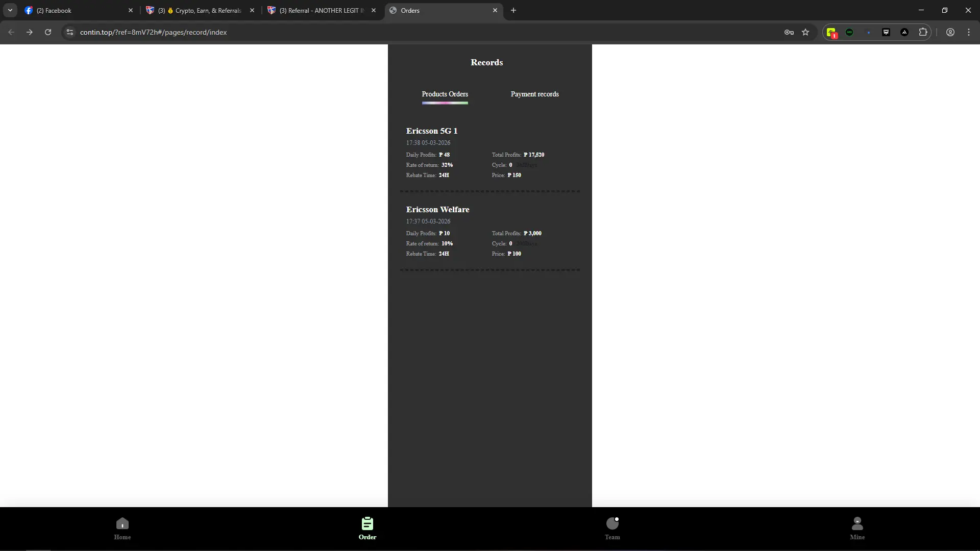Click Total Profits value ₱3,000
This screenshot has height=551, width=980.
pos(532,233)
